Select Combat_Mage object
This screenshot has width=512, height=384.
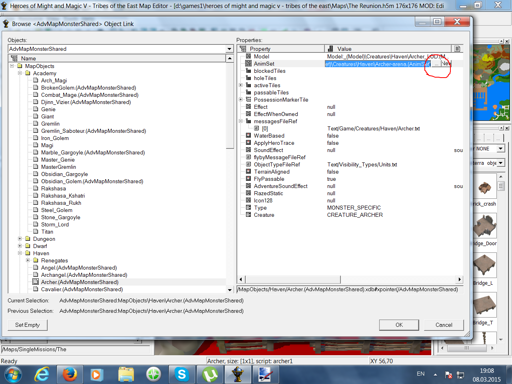(89, 95)
